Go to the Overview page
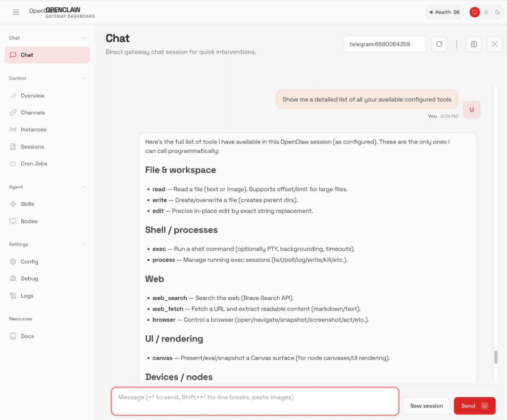This screenshot has height=420, width=507. [33, 96]
